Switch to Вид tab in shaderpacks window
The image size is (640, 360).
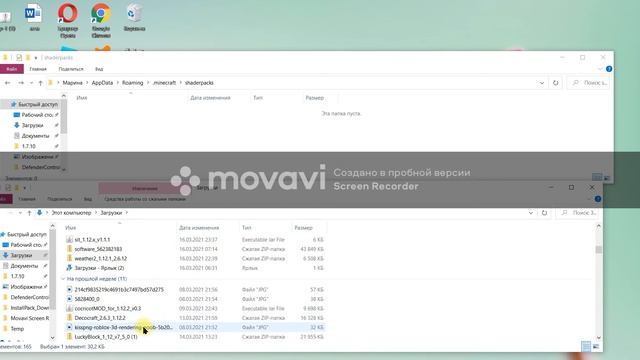pos(99,69)
